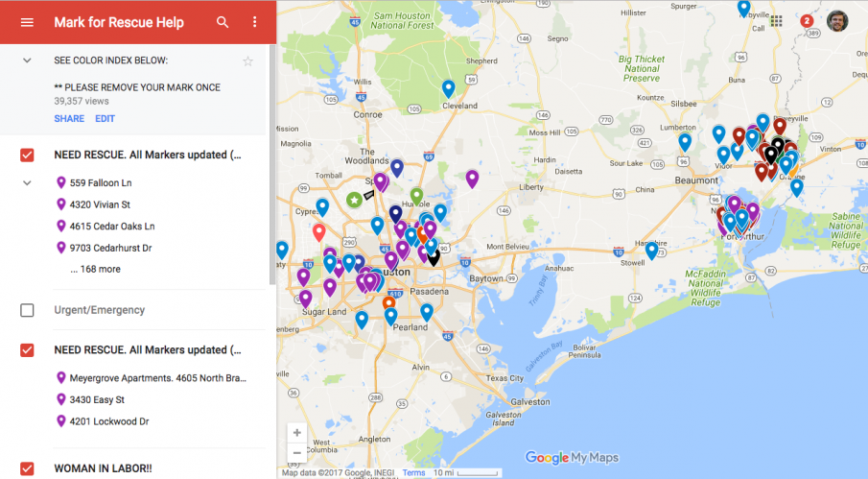Click the purple marker north of Liberty
Viewport: 868px width, 479px height.
click(472, 179)
